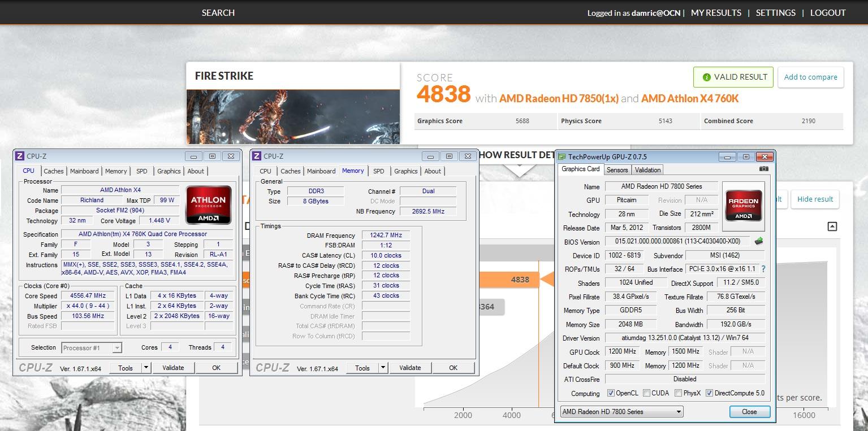Image resolution: width=868 pixels, height=431 pixels.
Task: Click the Fire Strike thumbnail image
Action: [293, 116]
